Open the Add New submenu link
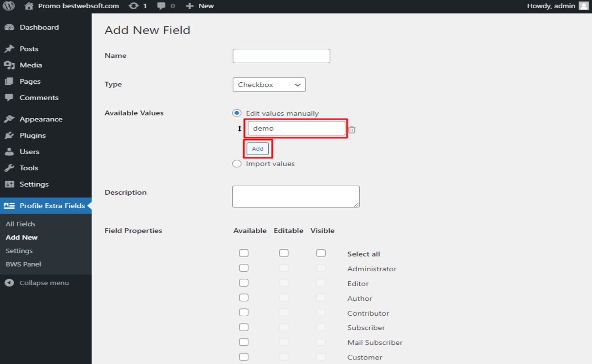 coord(22,237)
